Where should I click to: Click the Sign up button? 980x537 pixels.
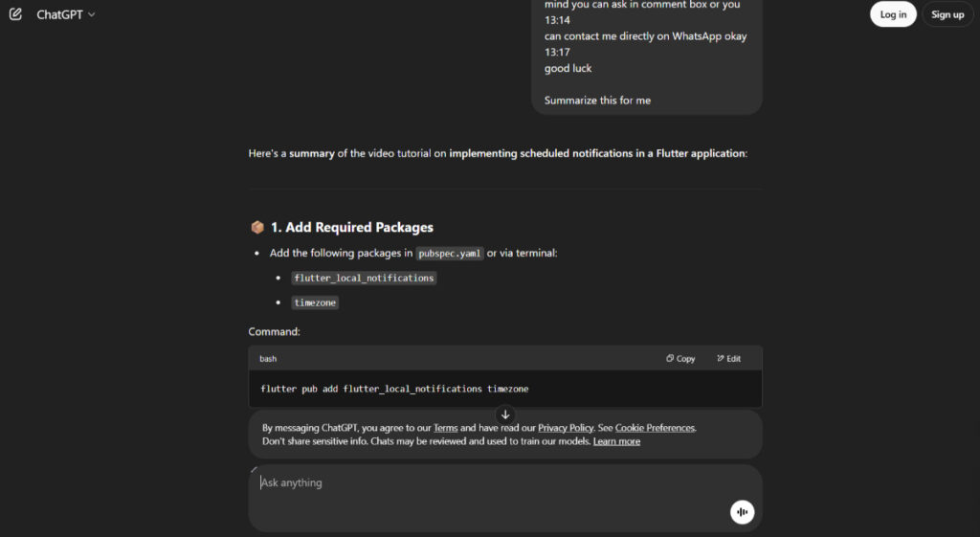click(x=947, y=14)
